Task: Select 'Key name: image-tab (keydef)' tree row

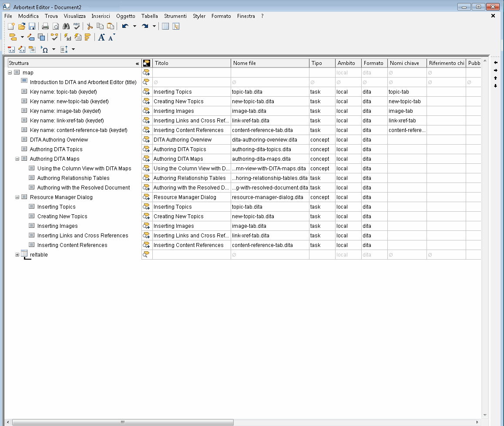Action: click(x=65, y=111)
